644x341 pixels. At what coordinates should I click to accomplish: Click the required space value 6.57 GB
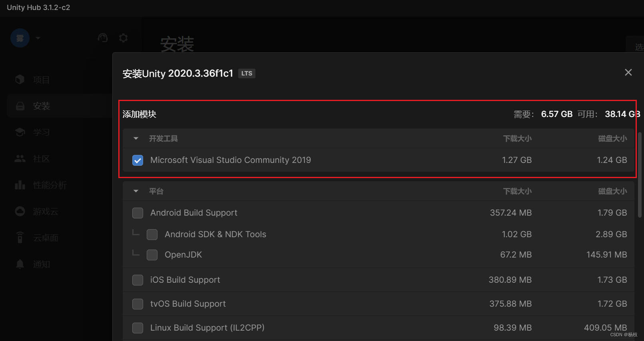pyautogui.click(x=556, y=114)
